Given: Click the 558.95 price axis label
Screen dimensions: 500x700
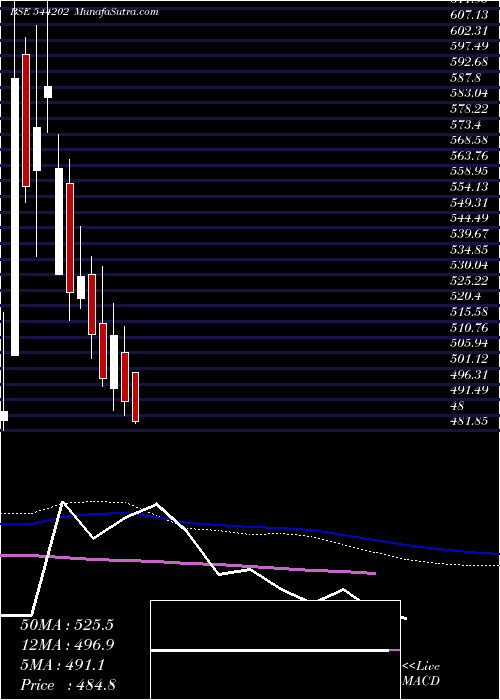Looking at the screenshot, I should click(x=469, y=171).
